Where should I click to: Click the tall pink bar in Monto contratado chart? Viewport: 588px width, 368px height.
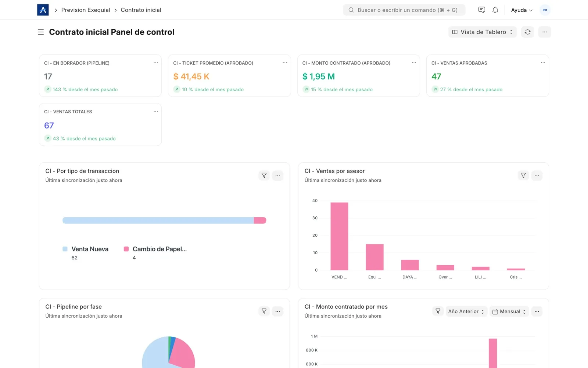pyautogui.click(x=493, y=353)
